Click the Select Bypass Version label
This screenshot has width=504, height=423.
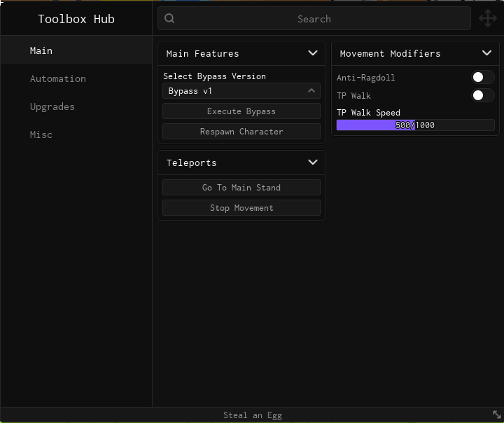click(214, 76)
